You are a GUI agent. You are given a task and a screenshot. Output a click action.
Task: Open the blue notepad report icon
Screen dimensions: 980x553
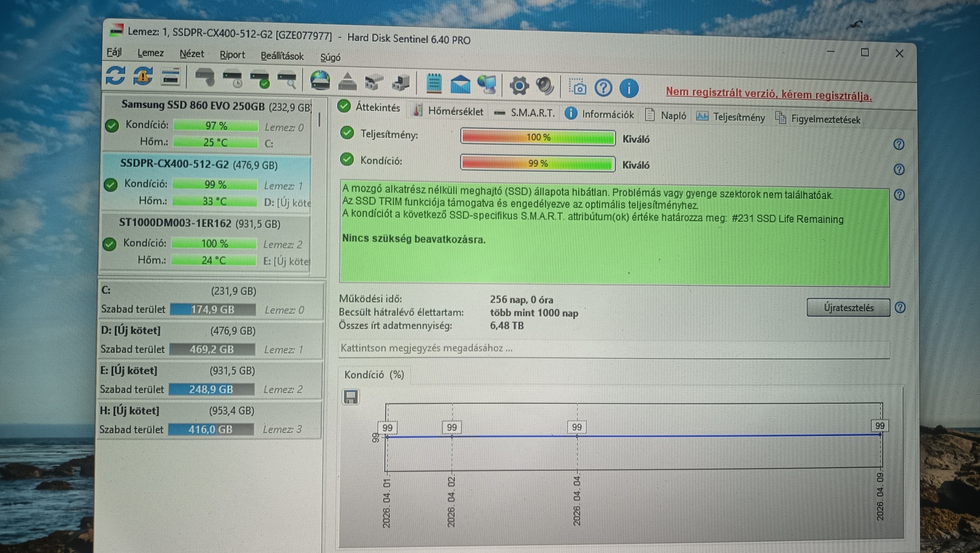click(434, 83)
